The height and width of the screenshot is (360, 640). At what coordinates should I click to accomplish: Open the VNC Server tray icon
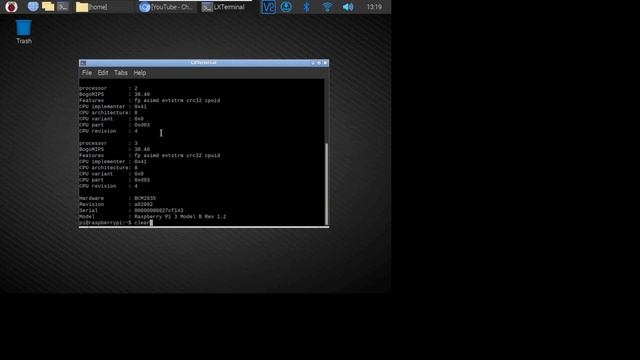(x=268, y=7)
